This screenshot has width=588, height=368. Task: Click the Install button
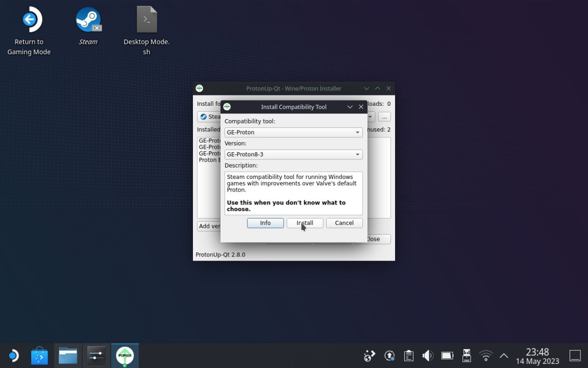tap(305, 223)
